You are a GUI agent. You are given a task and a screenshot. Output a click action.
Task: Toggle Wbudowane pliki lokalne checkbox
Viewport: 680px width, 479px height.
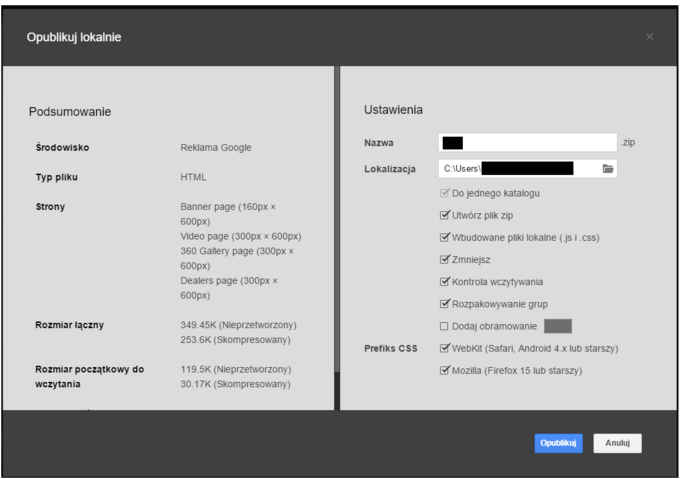click(445, 238)
